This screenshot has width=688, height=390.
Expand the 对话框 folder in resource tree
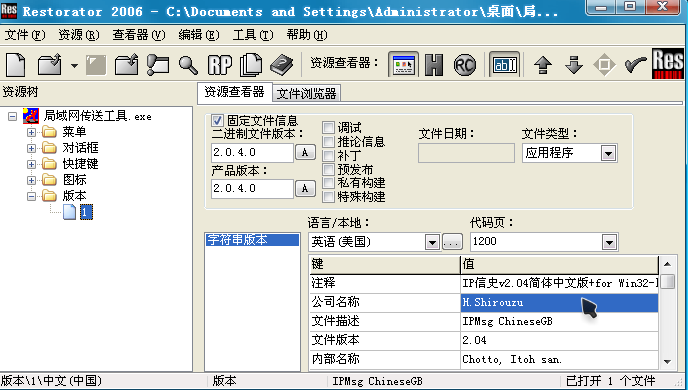pos(31,148)
